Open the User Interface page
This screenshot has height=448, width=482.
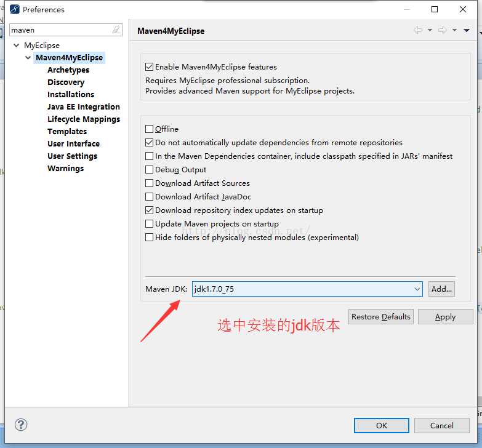pyautogui.click(x=73, y=144)
